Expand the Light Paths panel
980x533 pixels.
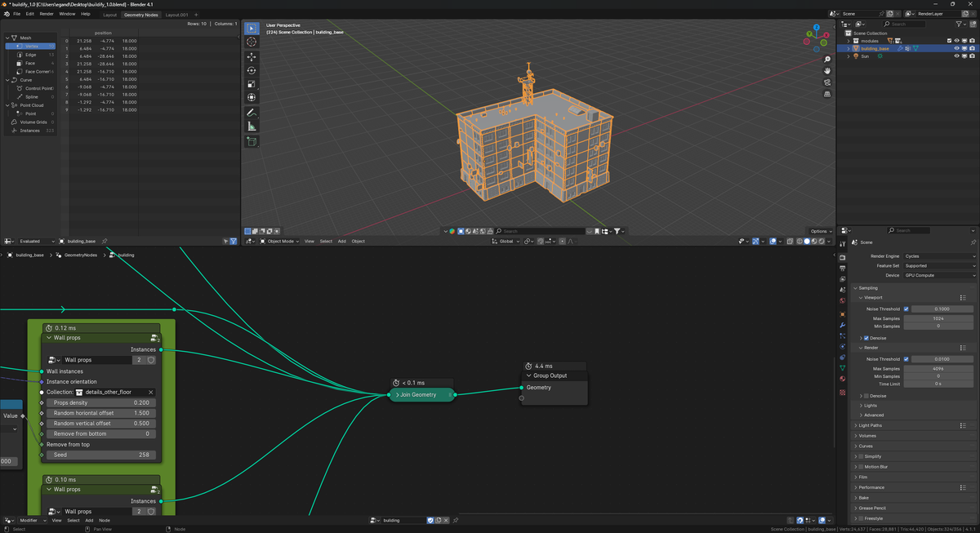(870, 425)
